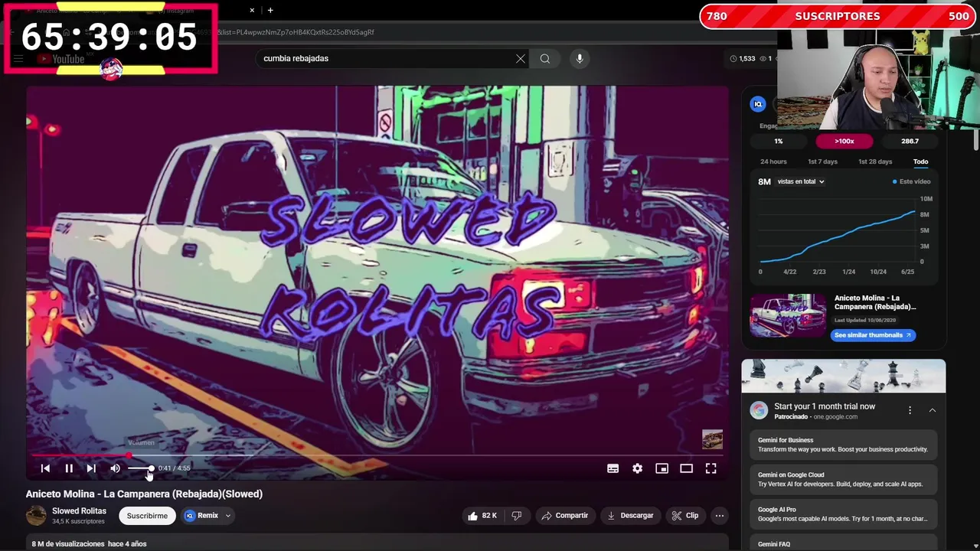Open the Slowed Rolitas channel avatar
The width and height of the screenshot is (980, 551).
point(36,516)
